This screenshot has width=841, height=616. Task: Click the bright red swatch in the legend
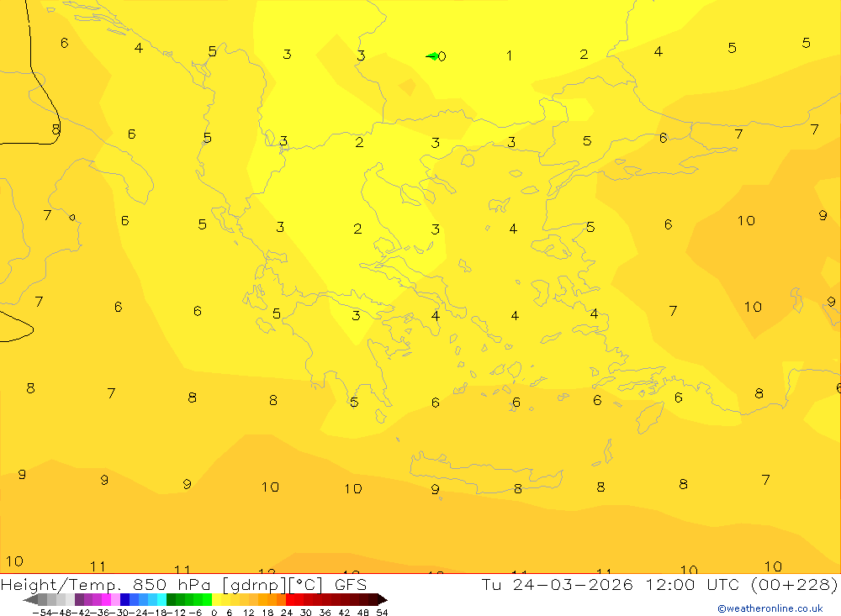[x=290, y=600]
